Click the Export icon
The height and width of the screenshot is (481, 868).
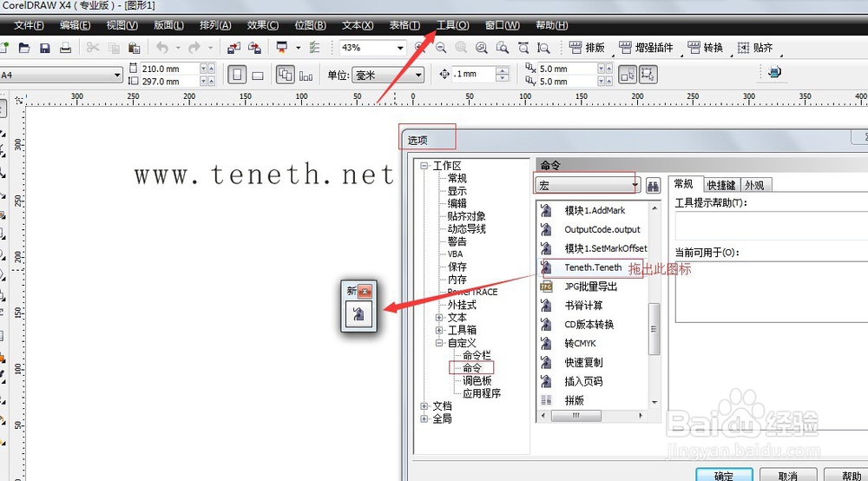tap(254, 48)
